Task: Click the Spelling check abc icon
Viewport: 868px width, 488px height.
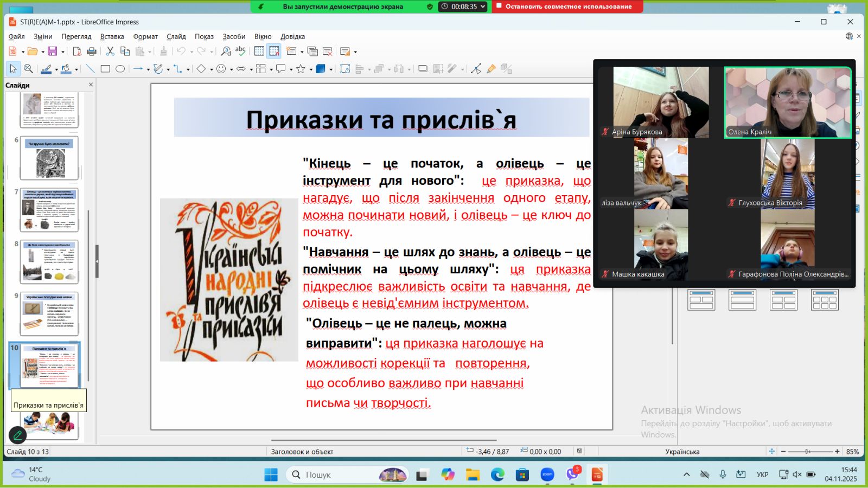Action: click(240, 51)
